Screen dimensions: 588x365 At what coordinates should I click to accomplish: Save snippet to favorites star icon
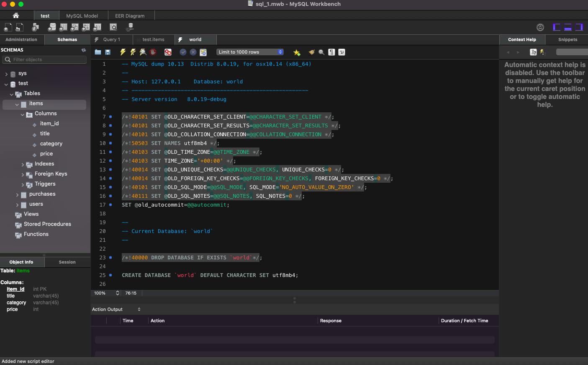tap(297, 52)
